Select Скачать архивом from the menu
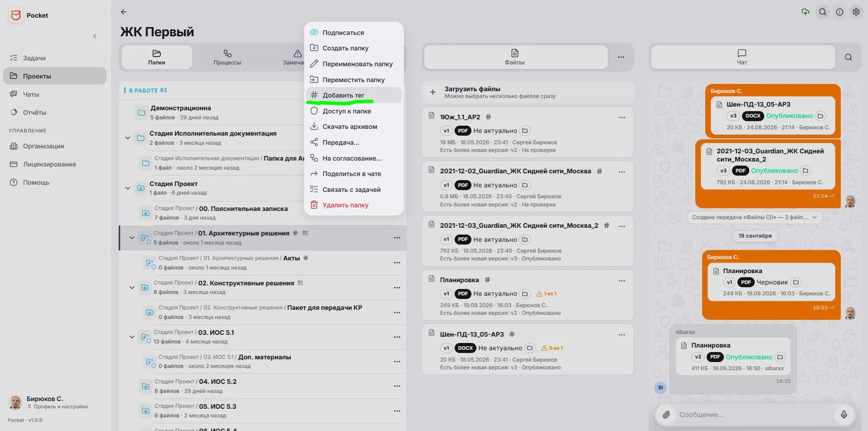This screenshot has width=868, height=431. [354, 127]
